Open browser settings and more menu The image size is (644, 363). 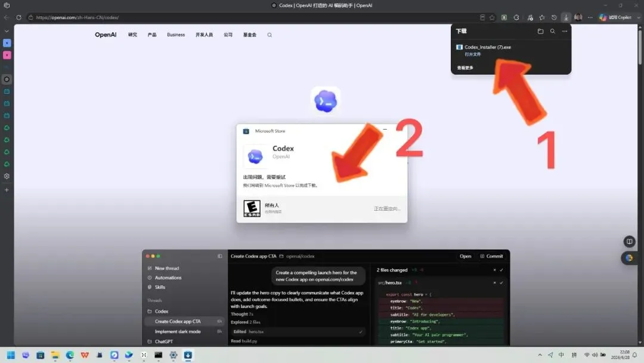(590, 17)
